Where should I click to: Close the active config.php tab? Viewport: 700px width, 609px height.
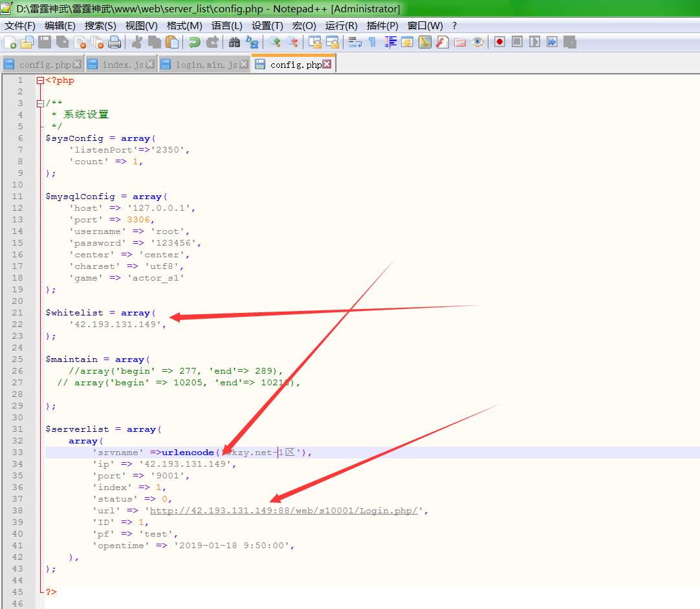327,64
